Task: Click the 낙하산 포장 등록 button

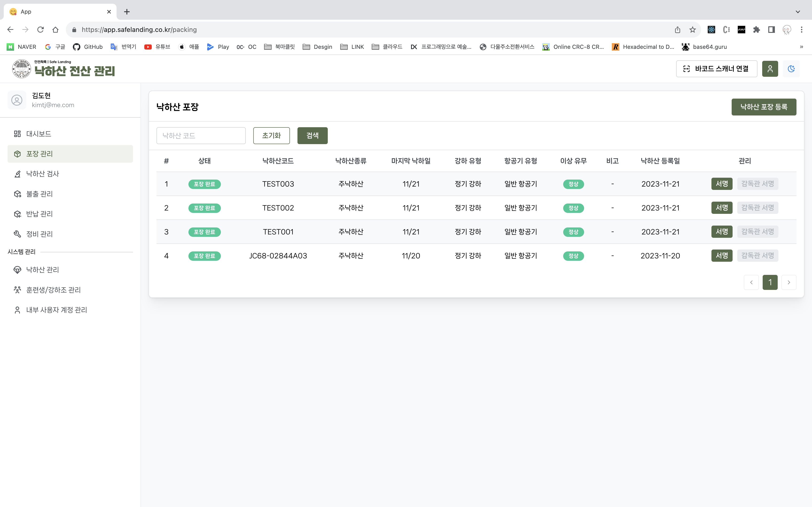Action: pyautogui.click(x=764, y=107)
